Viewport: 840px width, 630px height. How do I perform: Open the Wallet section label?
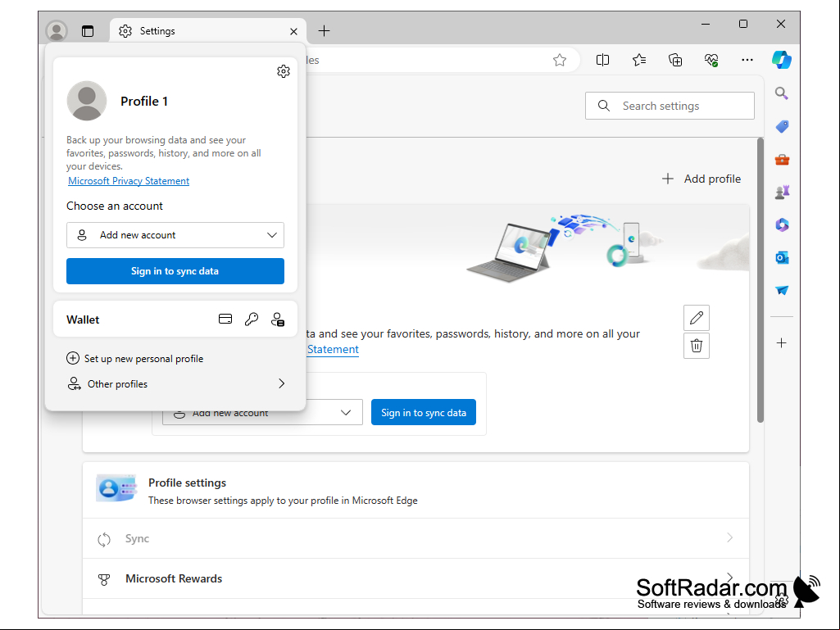(83, 320)
